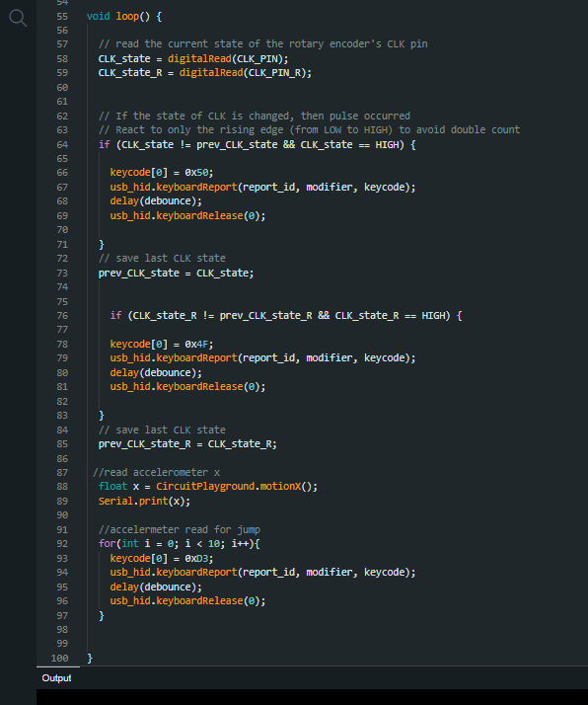Click 'usb_hid.keyboardRelease(0);' on line 96

(187, 601)
